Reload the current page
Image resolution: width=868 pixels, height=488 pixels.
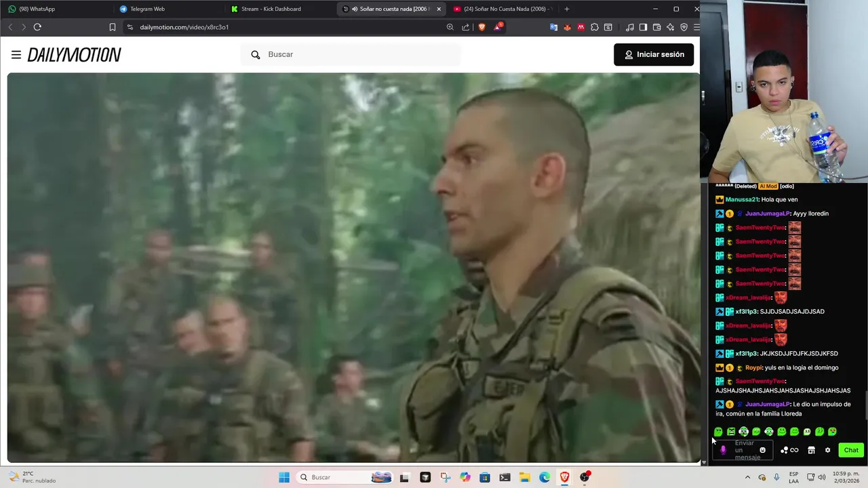point(37,27)
